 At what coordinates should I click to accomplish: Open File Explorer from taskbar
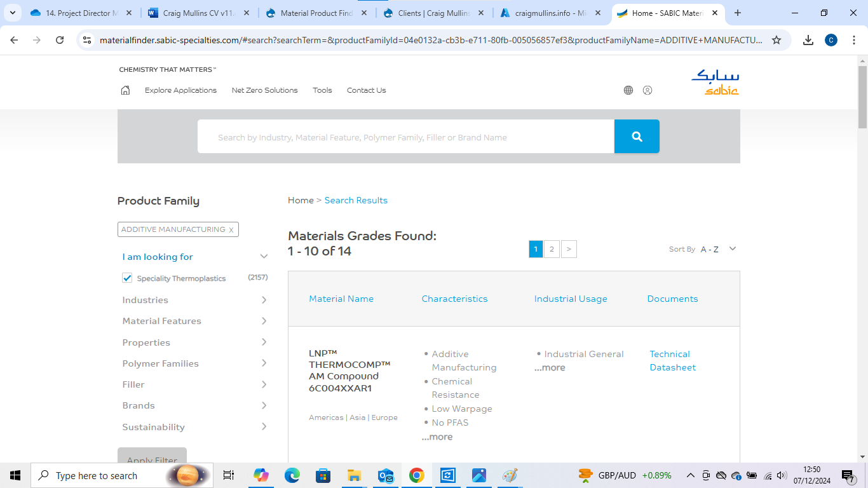pos(354,475)
